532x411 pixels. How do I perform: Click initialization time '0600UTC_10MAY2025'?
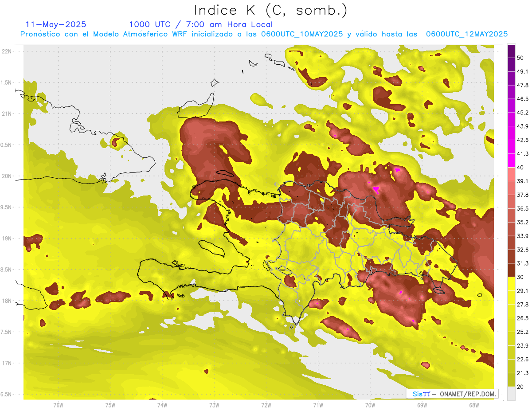tap(302, 34)
